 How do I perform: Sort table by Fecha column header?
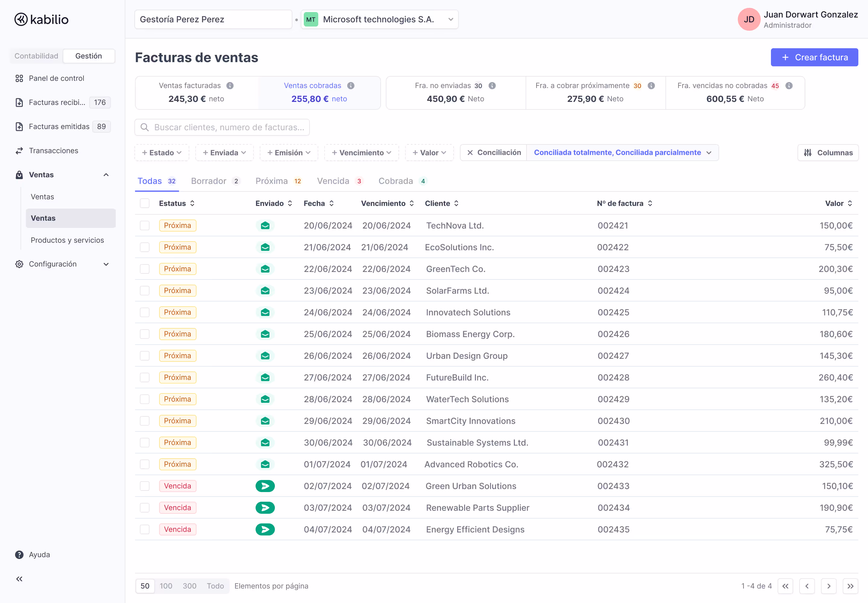319,203
